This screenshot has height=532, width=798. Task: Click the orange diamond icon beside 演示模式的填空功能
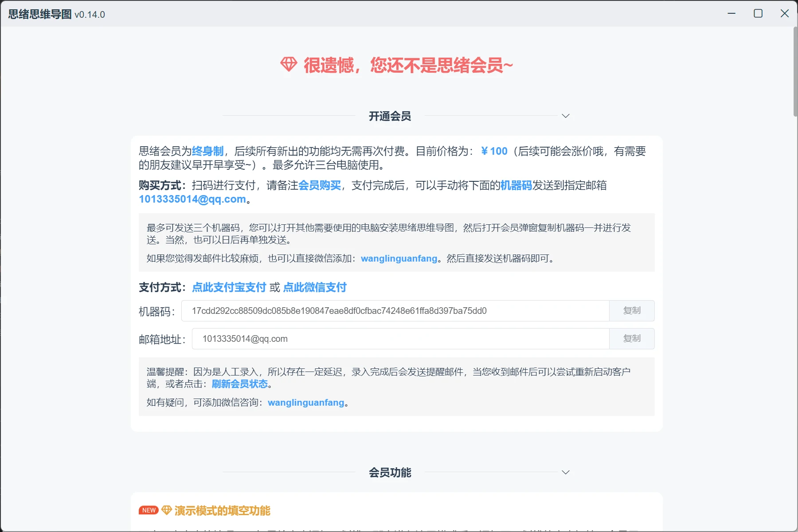pos(167,510)
